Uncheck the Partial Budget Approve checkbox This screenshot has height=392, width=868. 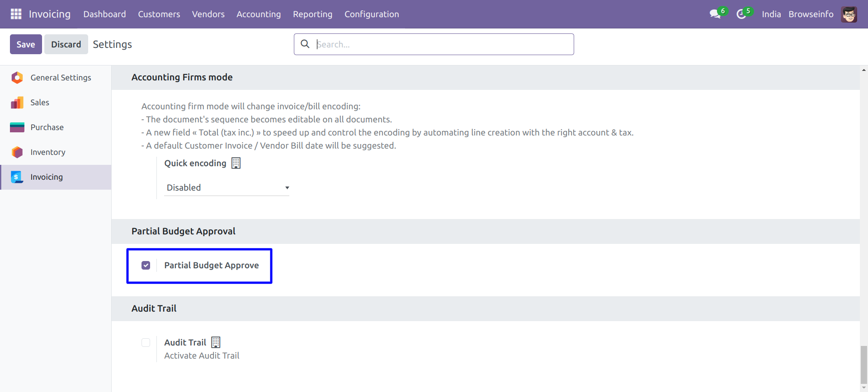pos(146,265)
